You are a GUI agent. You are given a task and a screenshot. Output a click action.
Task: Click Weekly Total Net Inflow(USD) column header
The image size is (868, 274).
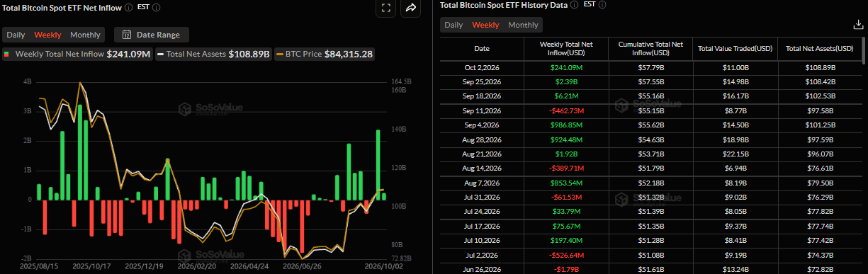(x=565, y=49)
